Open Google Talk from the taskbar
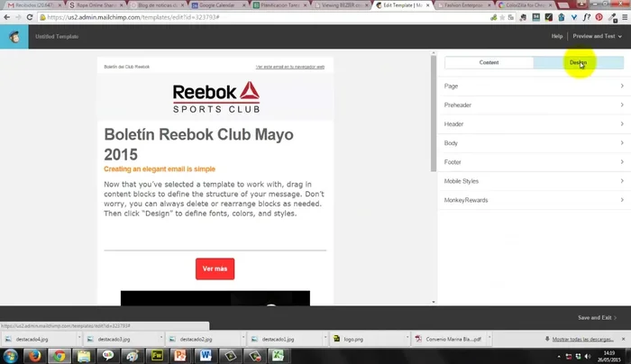631x364 pixels. click(108, 356)
